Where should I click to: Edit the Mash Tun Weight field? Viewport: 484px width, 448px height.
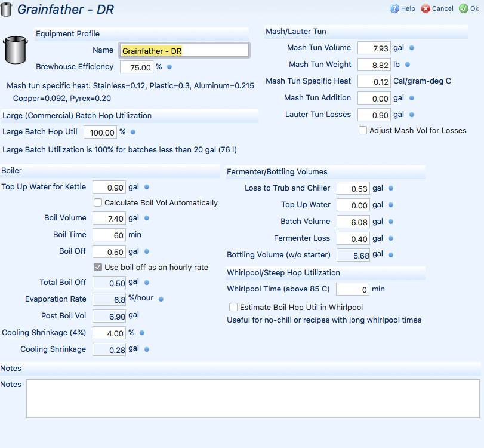pyautogui.click(x=374, y=65)
